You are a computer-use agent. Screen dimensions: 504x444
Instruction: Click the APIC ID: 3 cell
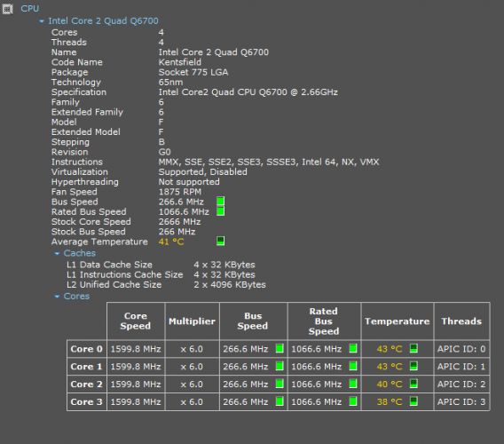pyautogui.click(x=461, y=402)
